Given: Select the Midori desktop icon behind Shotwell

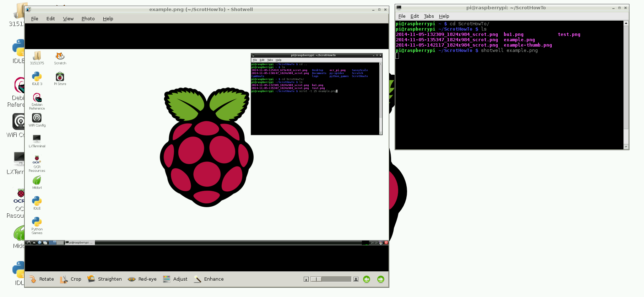Looking at the screenshot, I should point(18,237).
